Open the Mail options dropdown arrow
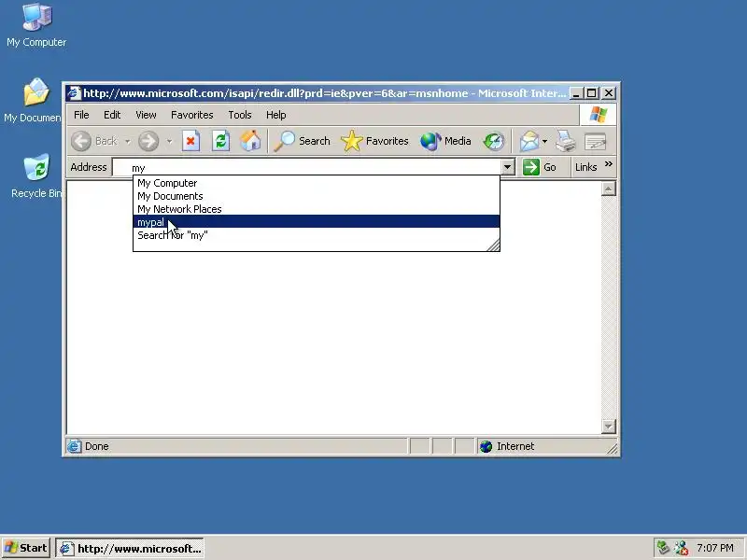Screen dimensions: 747x560 click(544, 142)
